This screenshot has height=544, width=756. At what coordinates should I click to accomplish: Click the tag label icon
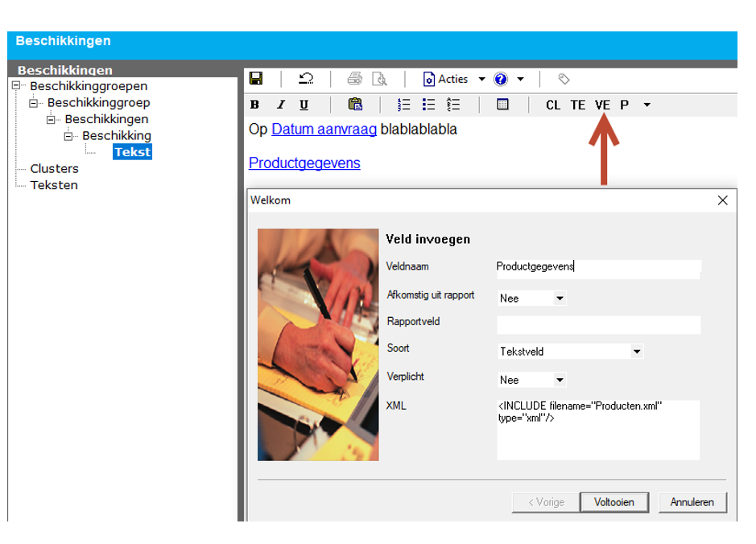564,79
